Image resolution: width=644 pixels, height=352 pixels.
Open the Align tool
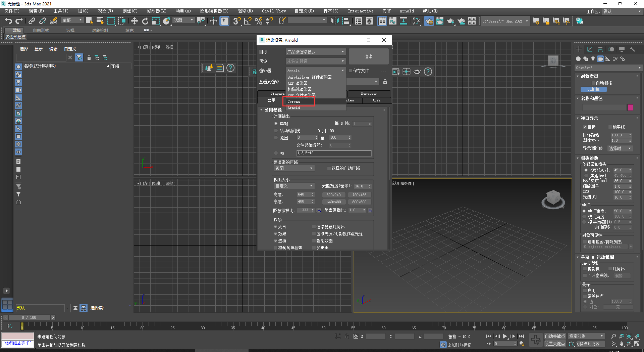click(213, 21)
